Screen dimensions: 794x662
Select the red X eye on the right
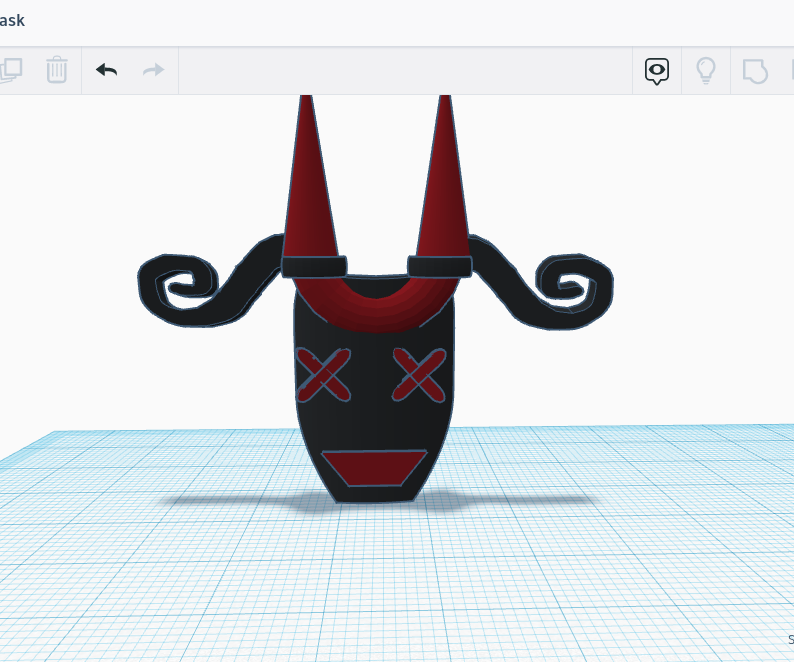(420, 373)
